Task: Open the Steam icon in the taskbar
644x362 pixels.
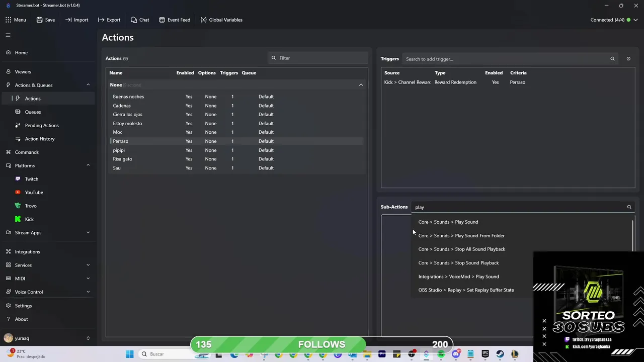Action: [500, 354]
